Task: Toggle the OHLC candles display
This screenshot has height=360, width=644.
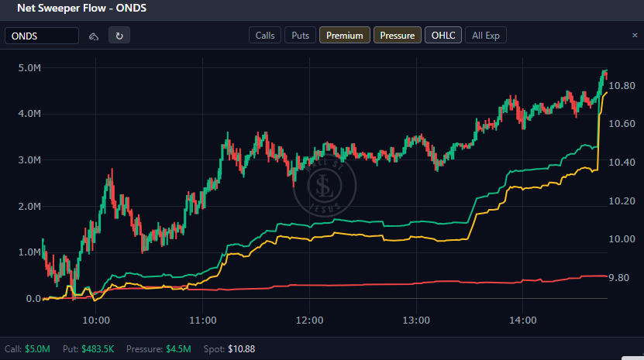Action: [443, 36]
